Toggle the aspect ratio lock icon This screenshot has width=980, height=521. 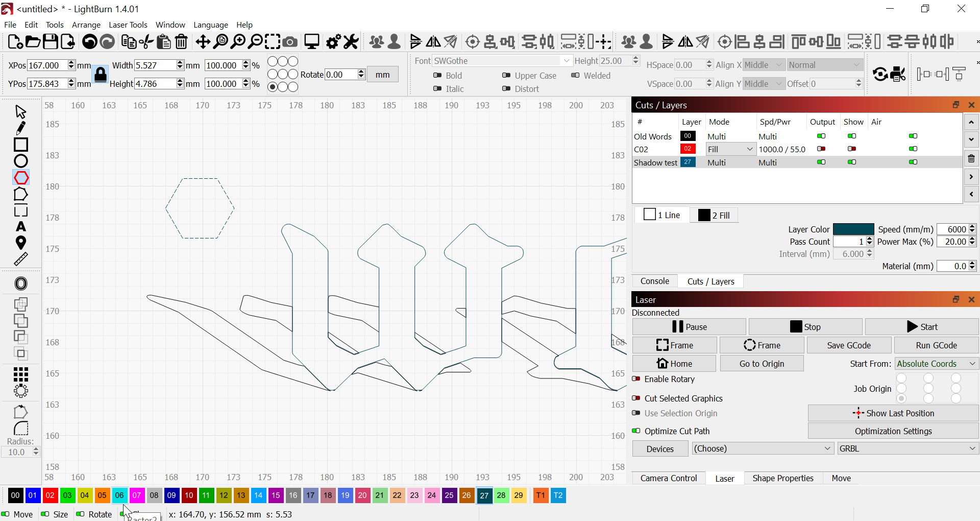(x=101, y=75)
